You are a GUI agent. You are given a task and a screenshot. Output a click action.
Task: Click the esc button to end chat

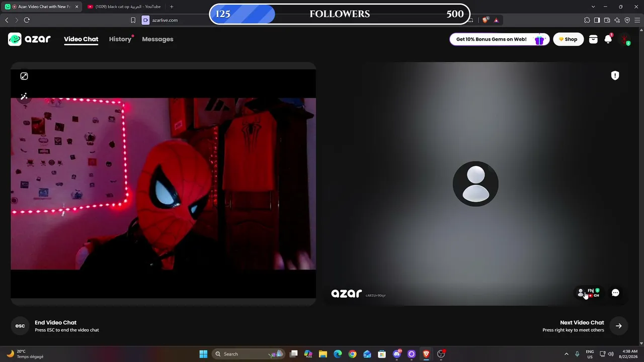point(20,326)
